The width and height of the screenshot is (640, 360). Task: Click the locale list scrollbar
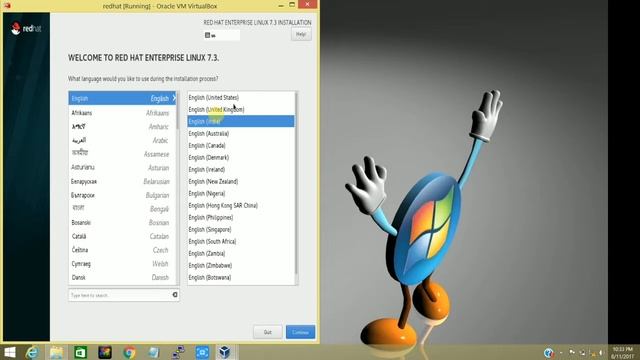point(296,188)
